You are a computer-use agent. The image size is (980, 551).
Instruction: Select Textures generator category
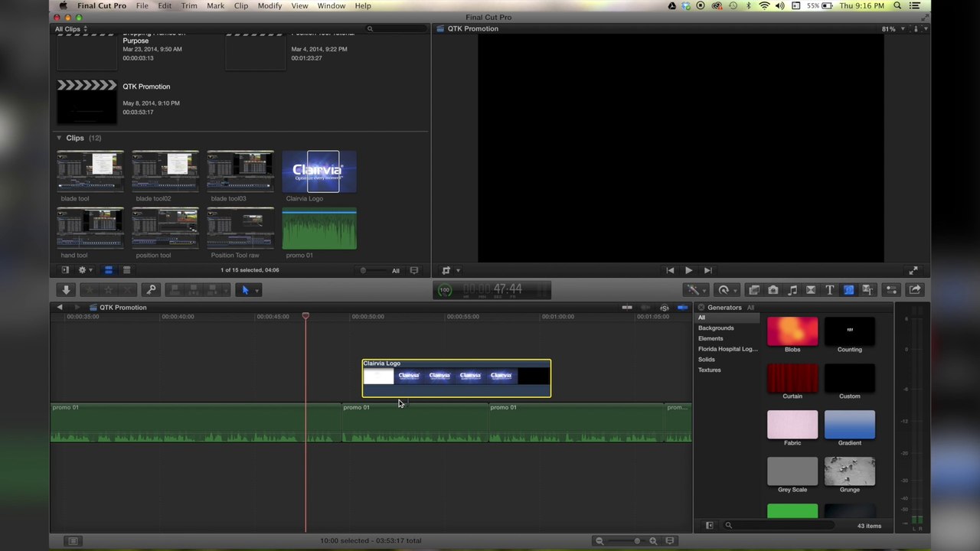(709, 370)
